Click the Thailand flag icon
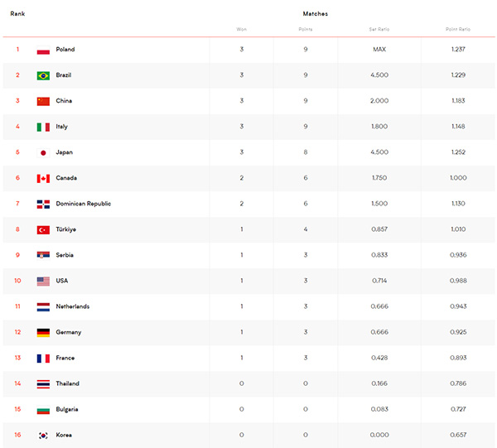497x448 pixels. coord(43,384)
